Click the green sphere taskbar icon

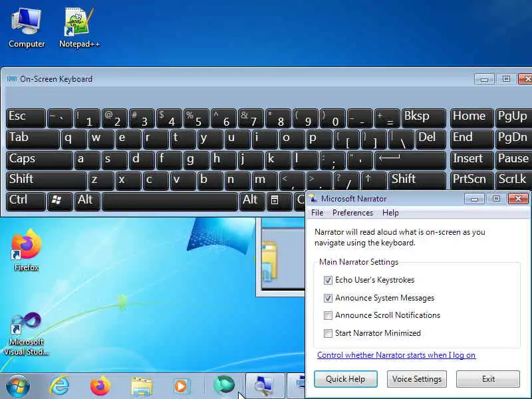224,386
